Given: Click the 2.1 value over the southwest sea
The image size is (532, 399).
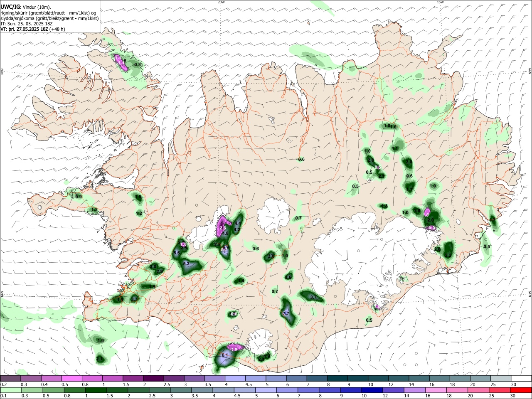Looking at the screenshot, I should coord(100,359).
